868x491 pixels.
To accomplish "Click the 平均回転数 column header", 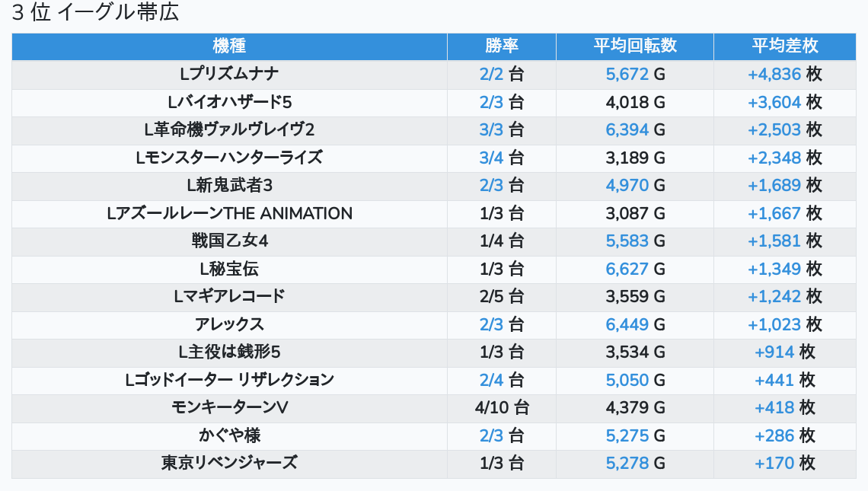I will tap(634, 46).
